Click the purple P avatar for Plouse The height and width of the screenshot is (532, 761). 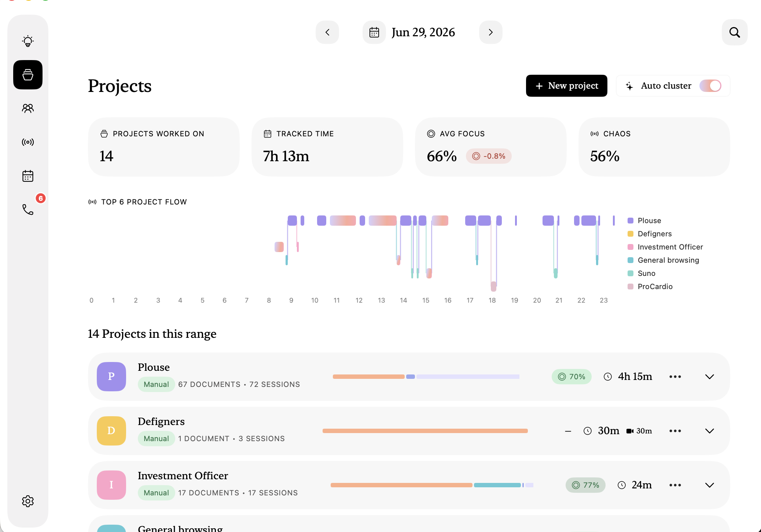coord(111,377)
